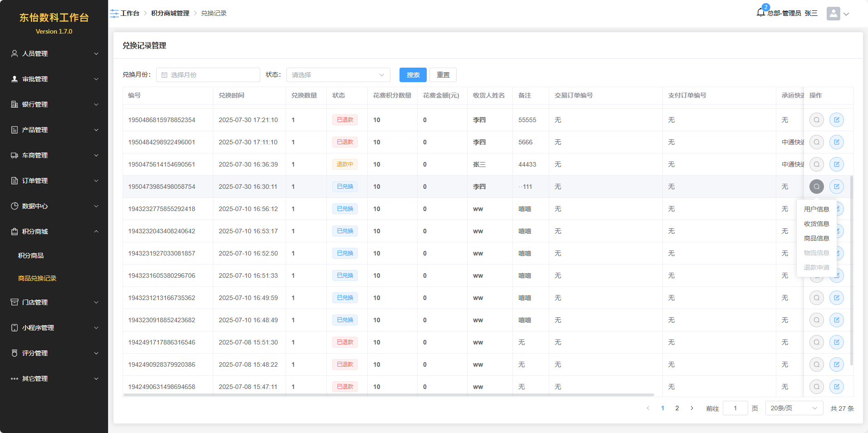The width and height of the screenshot is (868, 433).
Task: Collapse the 积分商城 sidebar menu
Action: point(54,231)
